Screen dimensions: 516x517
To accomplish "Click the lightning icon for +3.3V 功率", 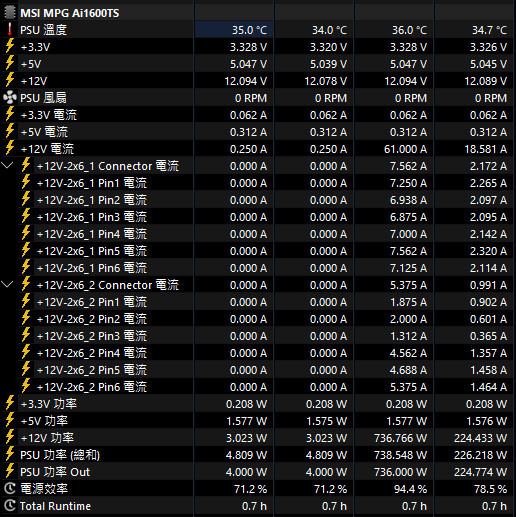I will (10, 403).
